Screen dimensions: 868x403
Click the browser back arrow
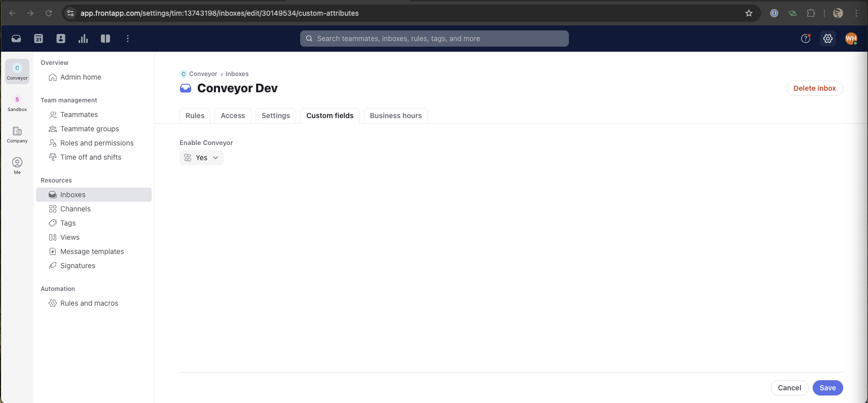coord(12,13)
